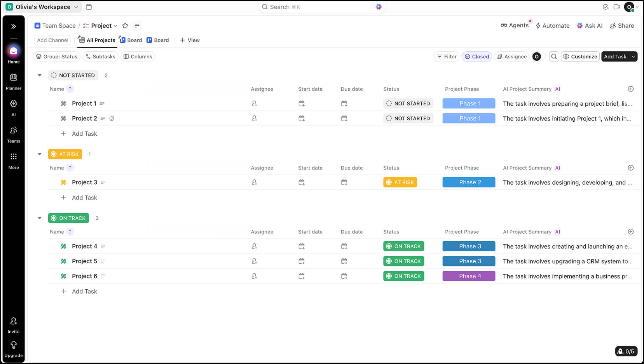Set the due date for Project 3
The width and height of the screenshot is (644, 364).
pos(344,182)
